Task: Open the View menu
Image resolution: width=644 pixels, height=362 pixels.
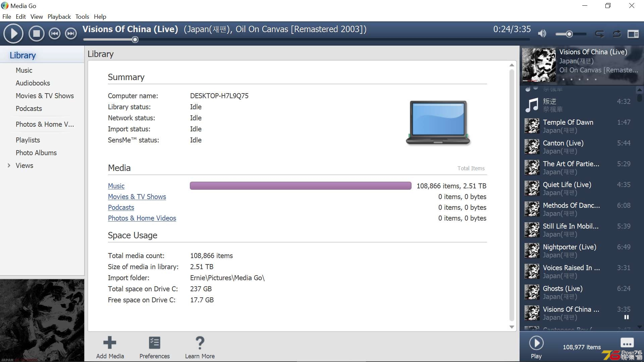Action: pos(37,17)
